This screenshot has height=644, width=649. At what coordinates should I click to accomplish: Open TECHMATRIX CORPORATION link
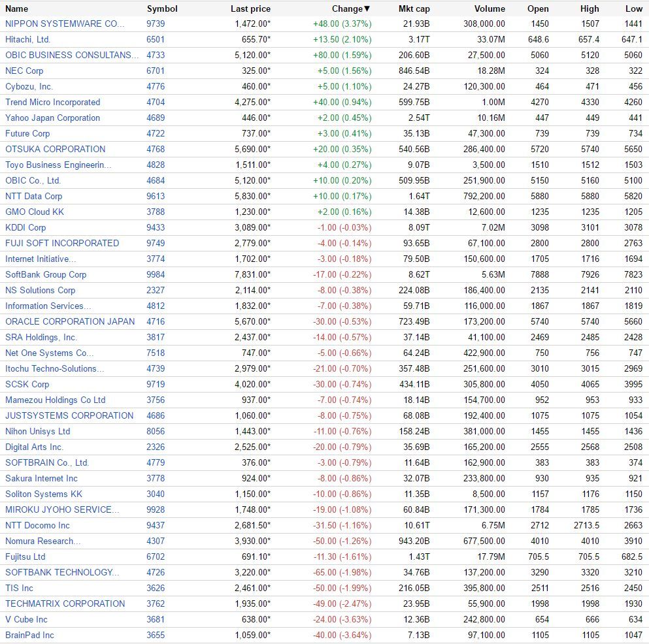click(x=65, y=604)
